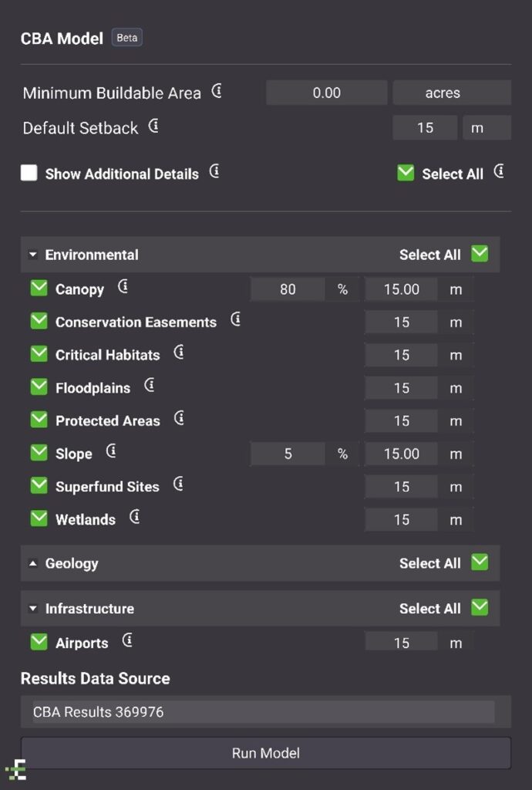Open the acres unit dropdown

click(451, 93)
